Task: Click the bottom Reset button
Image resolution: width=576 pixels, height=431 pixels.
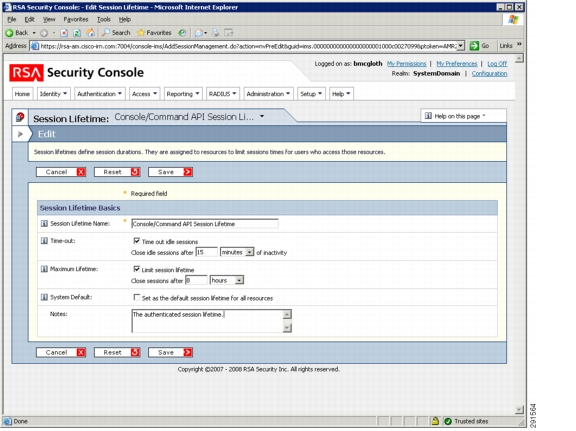Action: point(117,352)
